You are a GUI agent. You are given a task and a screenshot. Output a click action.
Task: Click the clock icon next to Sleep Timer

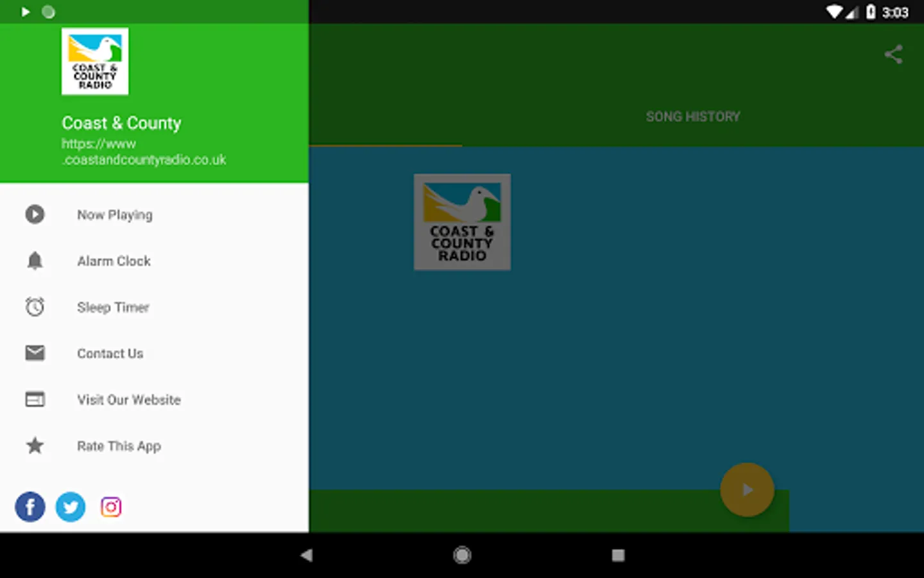pyautogui.click(x=35, y=307)
